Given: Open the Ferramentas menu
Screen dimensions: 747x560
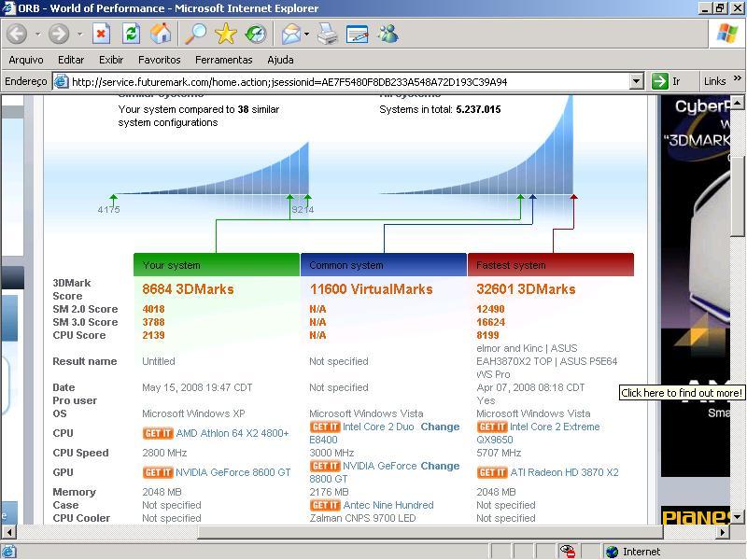Looking at the screenshot, I should [224, 60].
